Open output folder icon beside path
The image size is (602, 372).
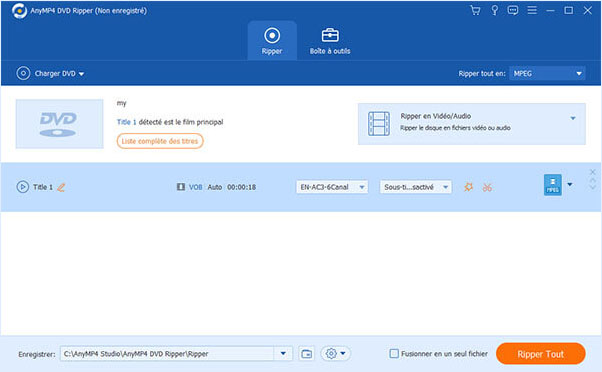click(306, 354)
